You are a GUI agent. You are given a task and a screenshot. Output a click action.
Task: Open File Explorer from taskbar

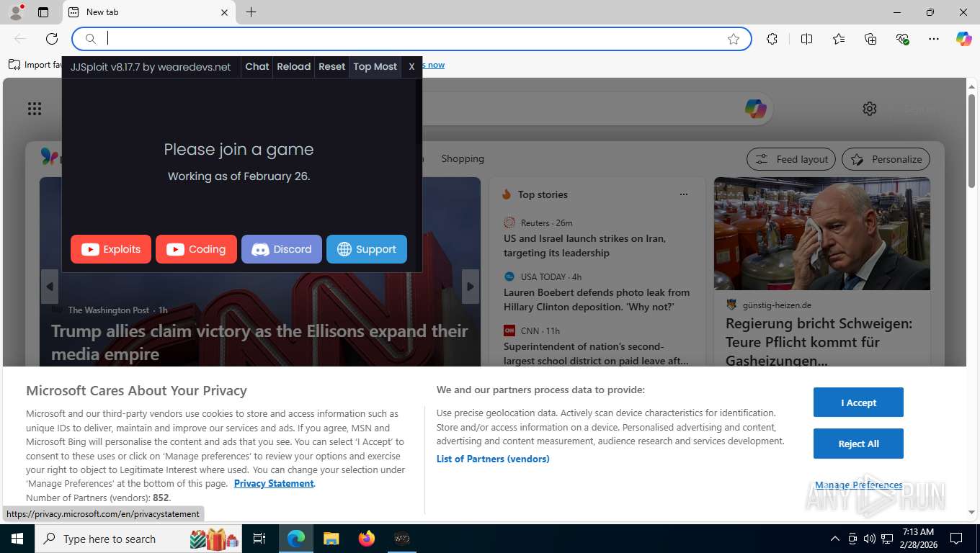(331, 539)
